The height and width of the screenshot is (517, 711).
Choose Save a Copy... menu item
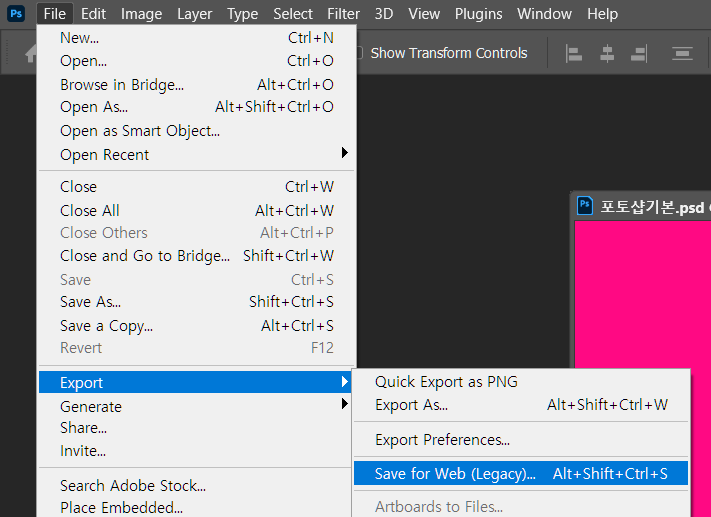tap(196, 326)
